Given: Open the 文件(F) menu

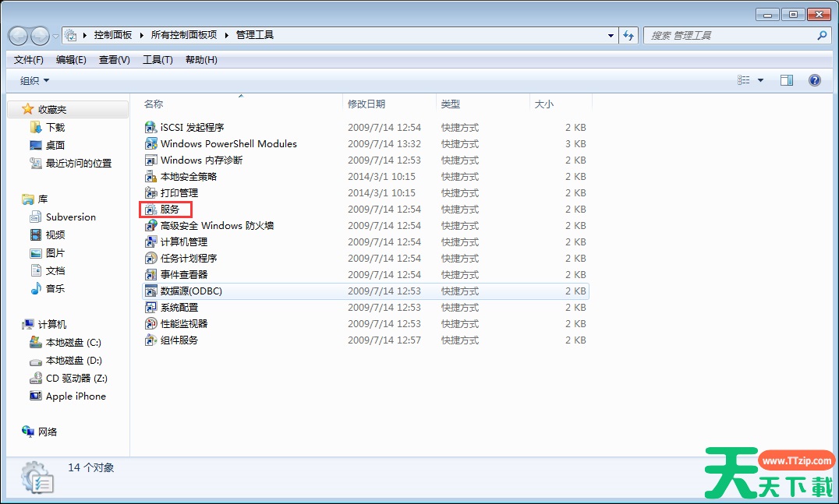Looking at the screenshot, I should click(x=29, y=60).
